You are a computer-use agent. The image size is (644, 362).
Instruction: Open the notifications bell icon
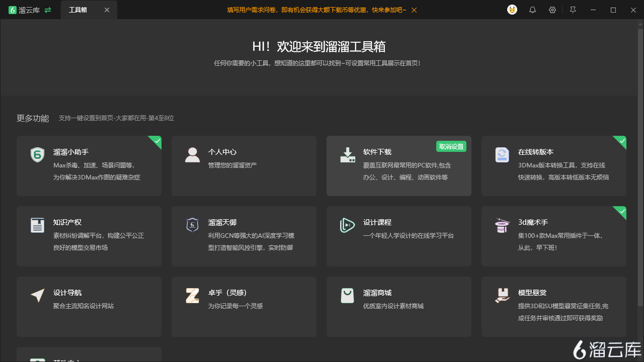pos(532,10)
